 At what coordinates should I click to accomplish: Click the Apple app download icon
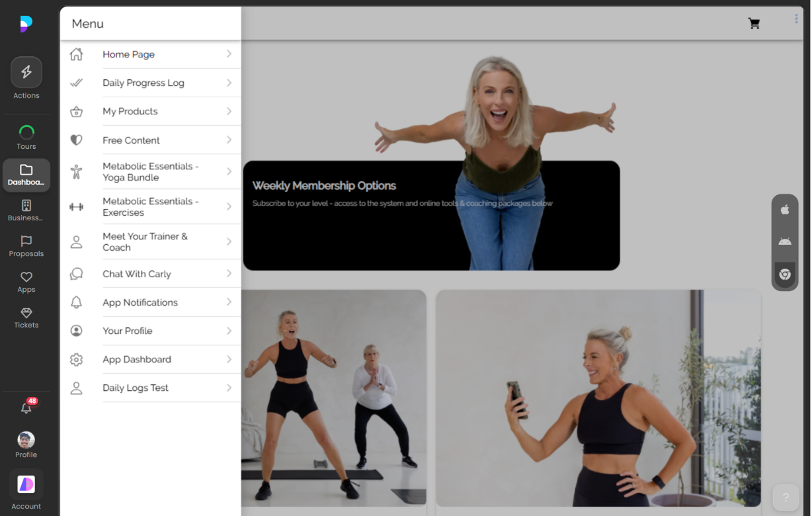coord(784,210)
